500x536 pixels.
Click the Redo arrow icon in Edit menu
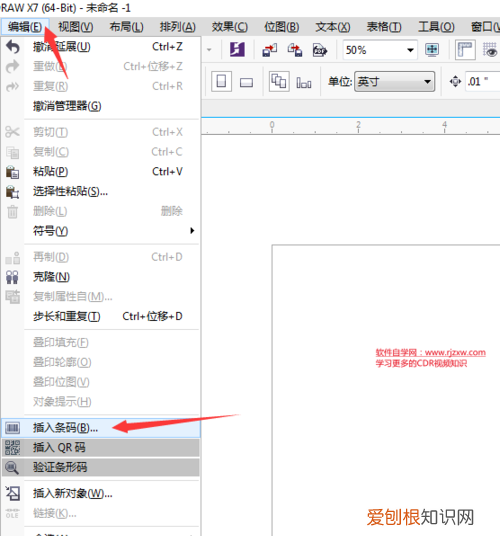point(13,67)
